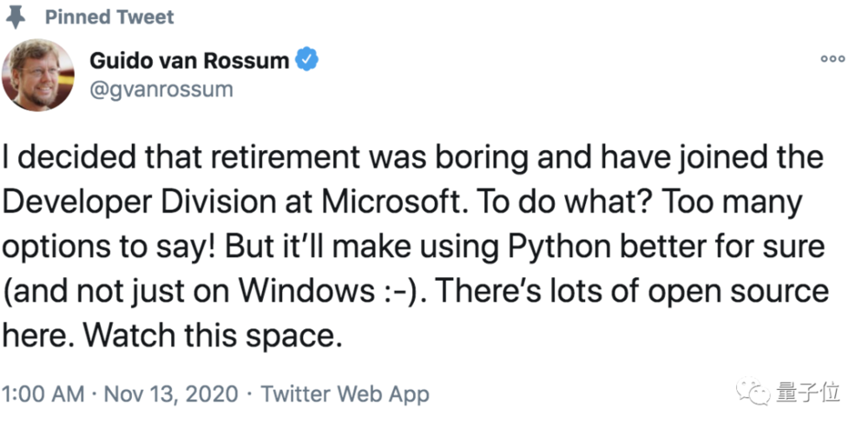
Task: Open the Twitter Web App source link
Action: tap(345, 394)
